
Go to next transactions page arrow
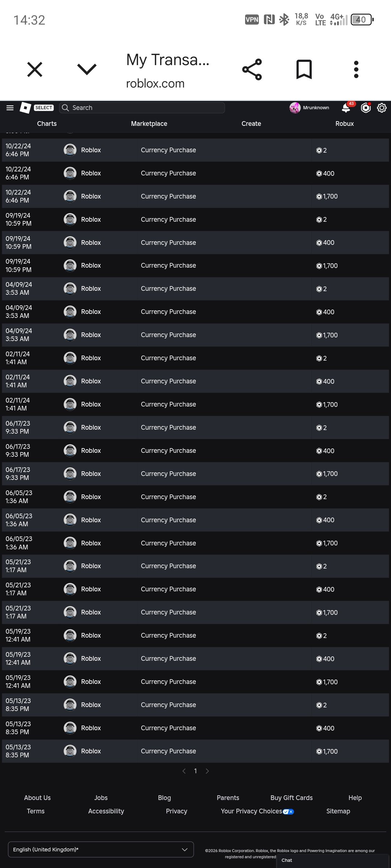(207, 771)
